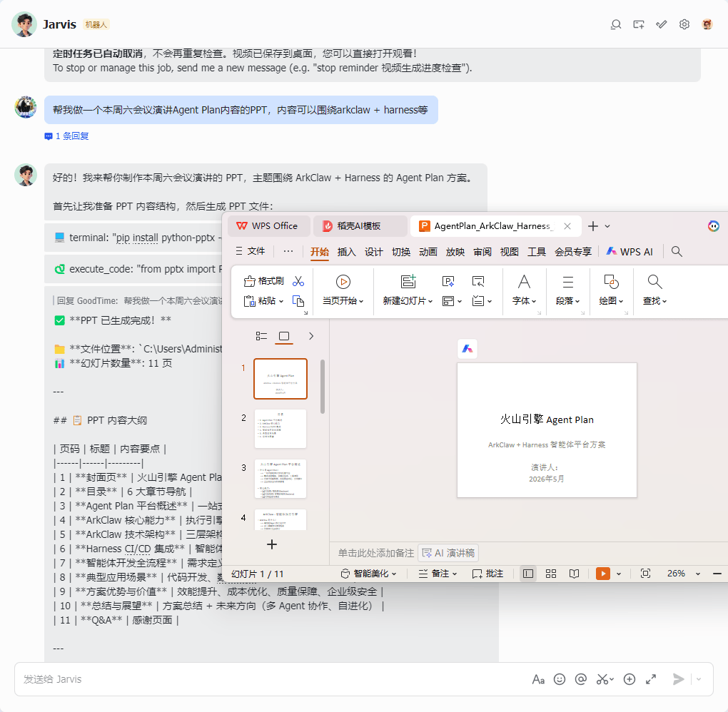728x712 pixels.
Task: Expand the slide panel chevron arrow
Action: [x=311, y=336]
